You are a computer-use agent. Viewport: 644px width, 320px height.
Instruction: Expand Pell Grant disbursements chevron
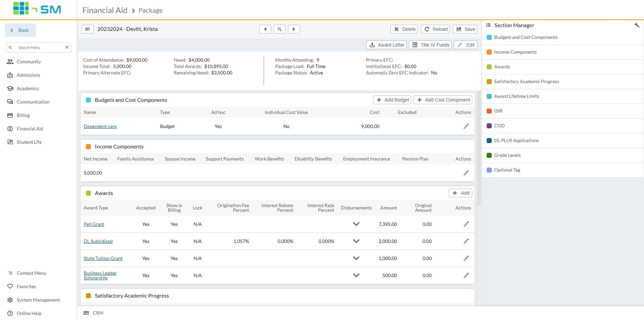[356, 224]
